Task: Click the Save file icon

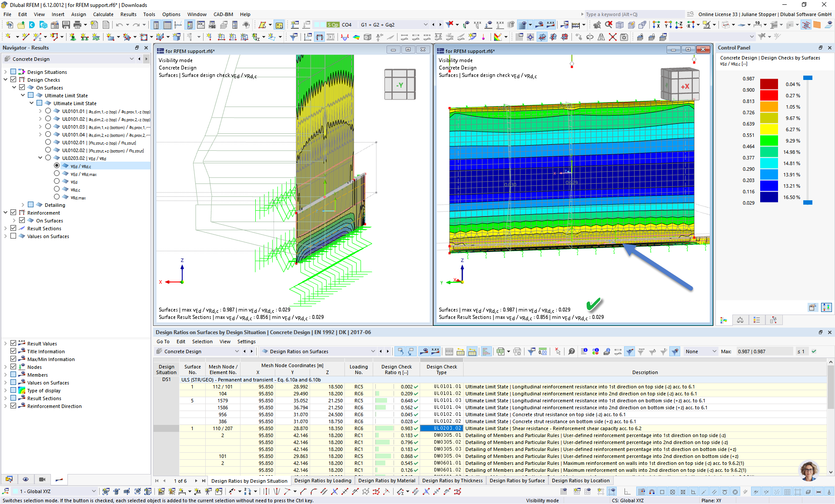Action: (66, 25)
